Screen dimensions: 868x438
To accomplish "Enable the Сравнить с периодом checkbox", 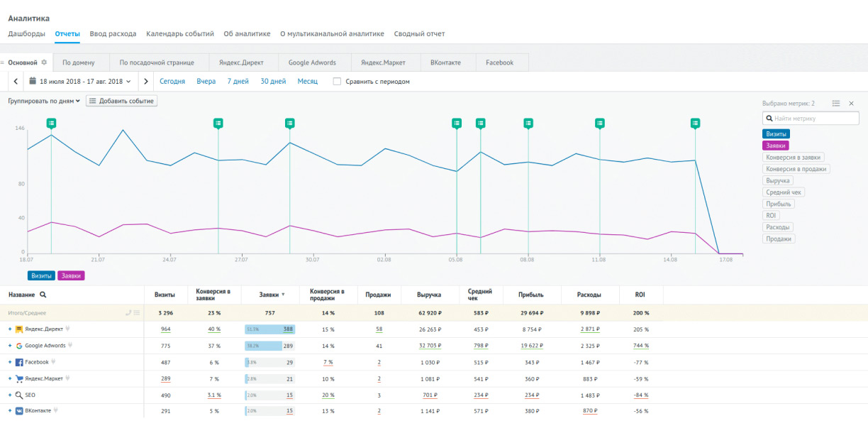I will (337, 82).
